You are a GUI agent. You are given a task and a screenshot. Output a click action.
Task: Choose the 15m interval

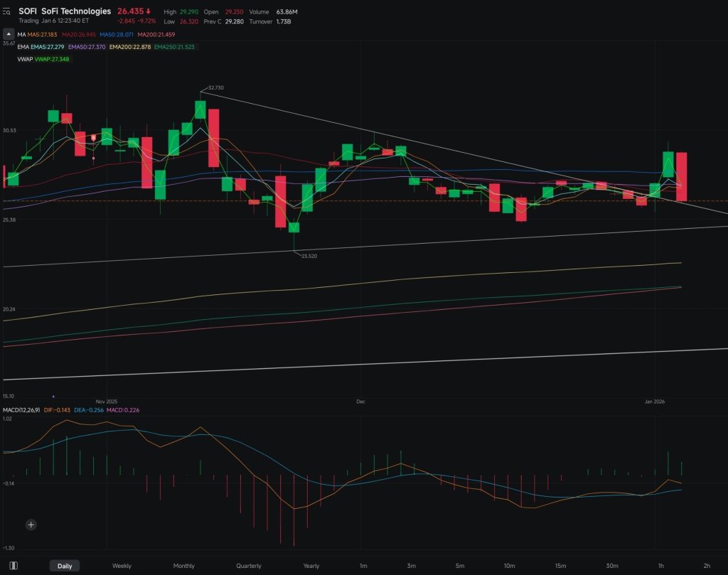560,566
